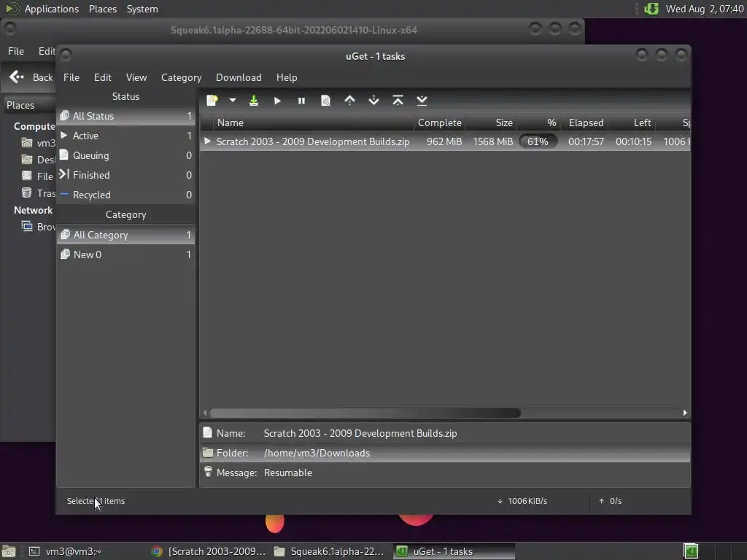Click the New 0 category icon

(65, 254)
